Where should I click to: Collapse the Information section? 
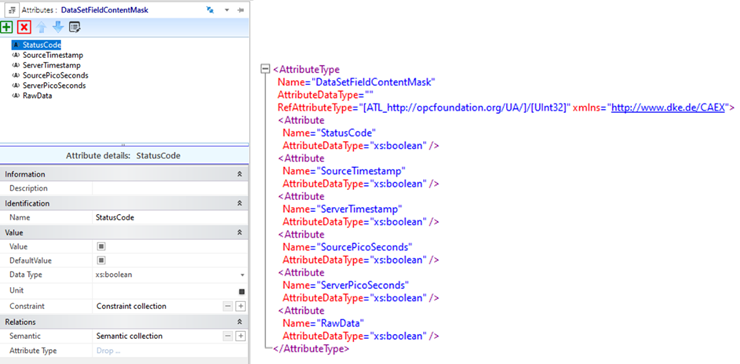[x=240, y=174]
